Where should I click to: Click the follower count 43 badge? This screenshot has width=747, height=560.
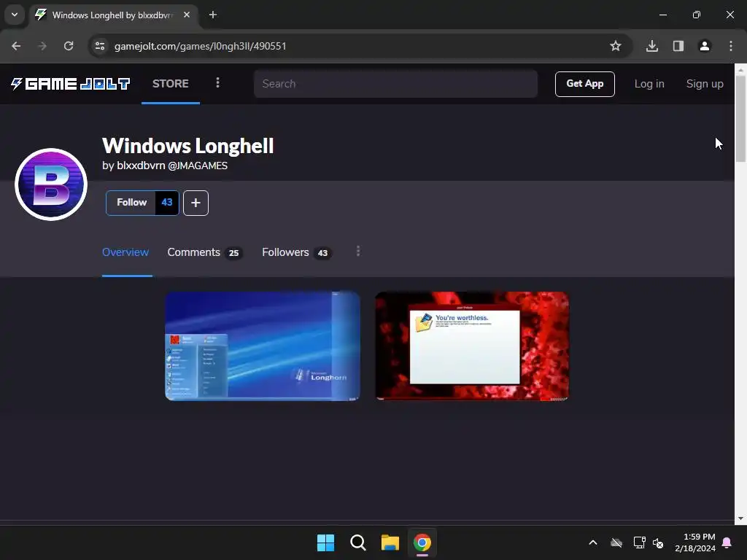point(167,203)
